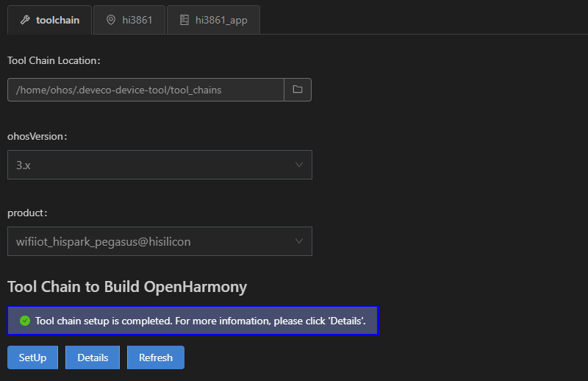Viewport: 588px width, 381px height.
Task: Click the green checkmark success icon
Action: [25, 321]
